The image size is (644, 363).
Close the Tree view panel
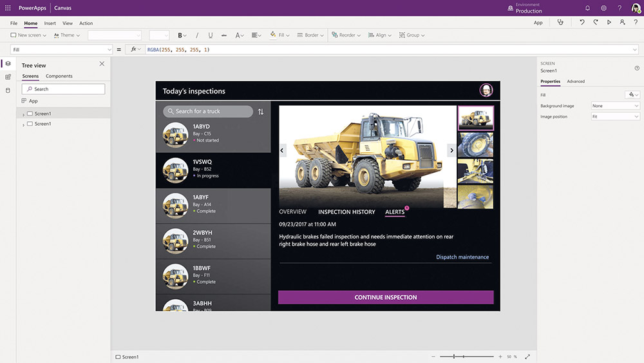click(102, 64)
